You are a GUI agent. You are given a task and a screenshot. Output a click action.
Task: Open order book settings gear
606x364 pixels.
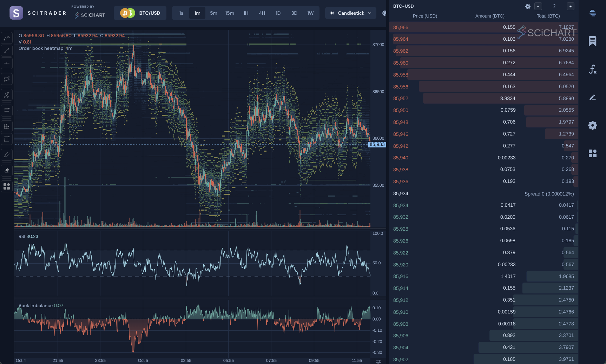[x=528, y=6]
